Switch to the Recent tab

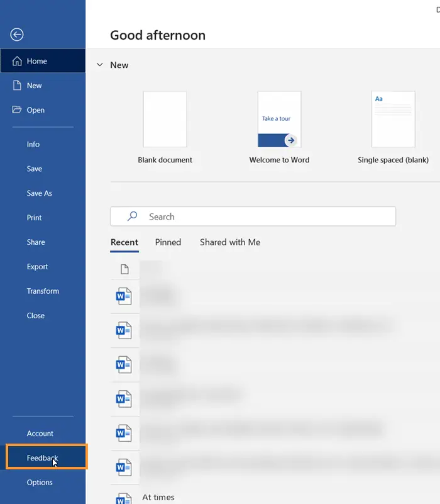[124, 242]
